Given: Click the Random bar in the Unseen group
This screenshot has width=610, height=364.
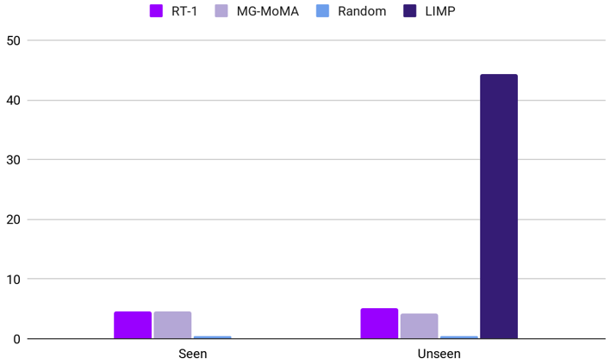Looking at the screenshot, I should point(458,337).
